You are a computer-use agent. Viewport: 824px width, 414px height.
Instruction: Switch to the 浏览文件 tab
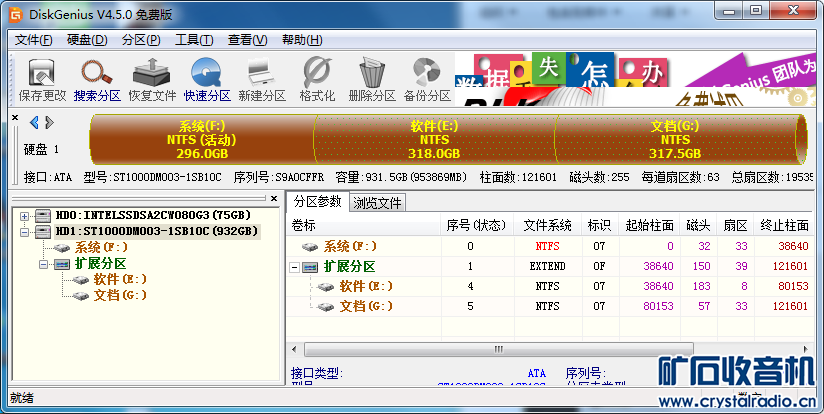(x=377, y=203)
